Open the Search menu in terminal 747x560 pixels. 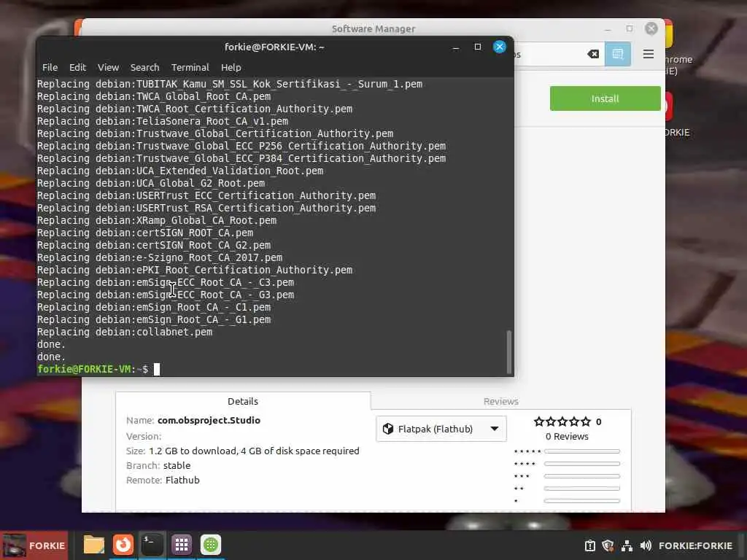tap(145, 67)
